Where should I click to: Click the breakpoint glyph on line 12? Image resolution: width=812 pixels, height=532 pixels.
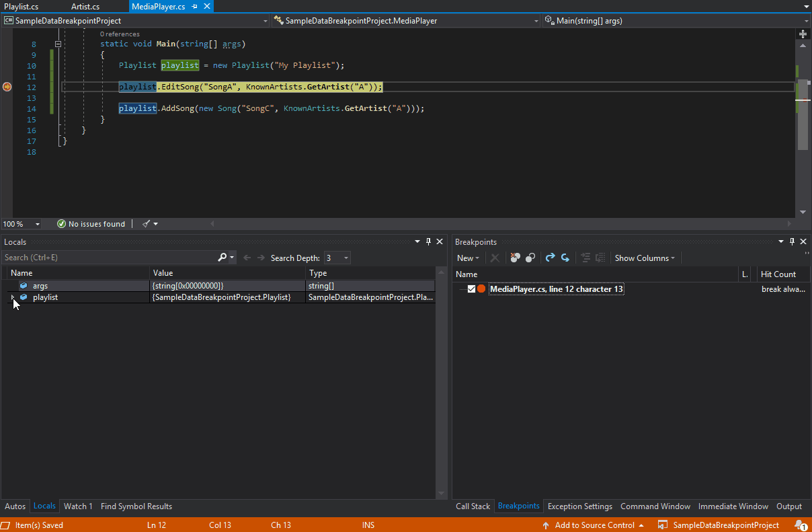(7, 87)
